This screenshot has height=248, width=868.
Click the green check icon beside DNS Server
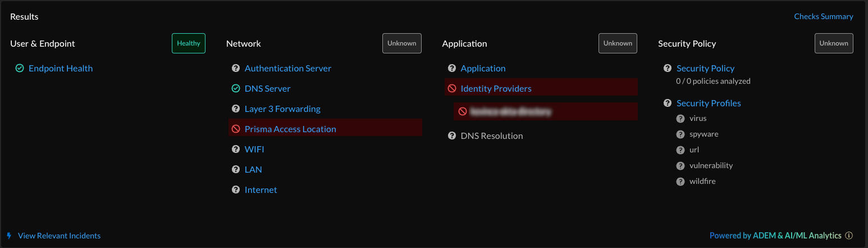236,89
